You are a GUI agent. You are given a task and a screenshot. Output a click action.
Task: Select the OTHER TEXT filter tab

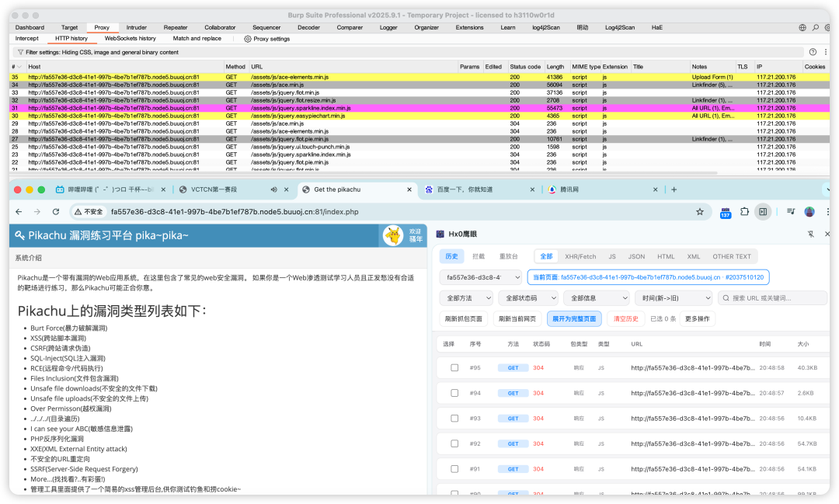732,256
